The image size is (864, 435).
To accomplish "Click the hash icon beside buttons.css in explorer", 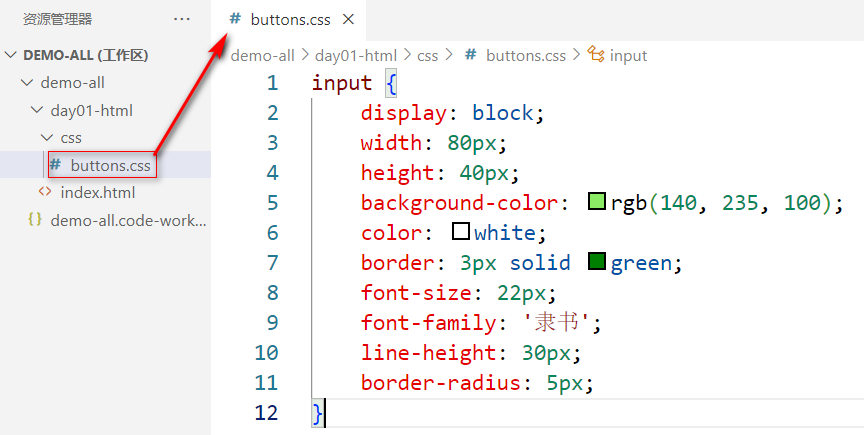I will coord(56,165).
